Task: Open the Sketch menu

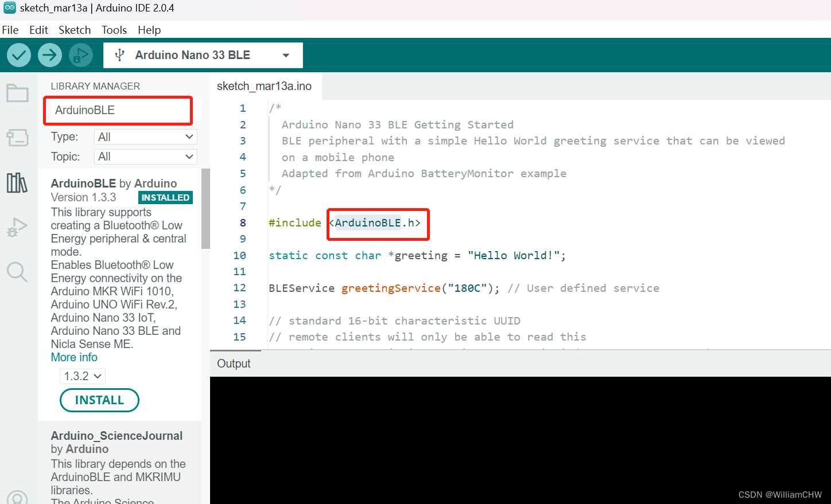Action: click(x=75, y=30)
